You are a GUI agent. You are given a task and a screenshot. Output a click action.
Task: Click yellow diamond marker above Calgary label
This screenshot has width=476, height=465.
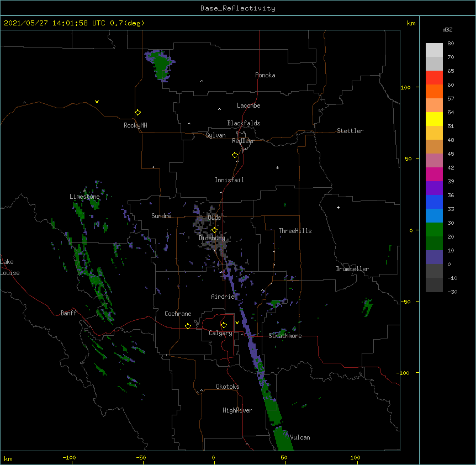coord(224,325)
